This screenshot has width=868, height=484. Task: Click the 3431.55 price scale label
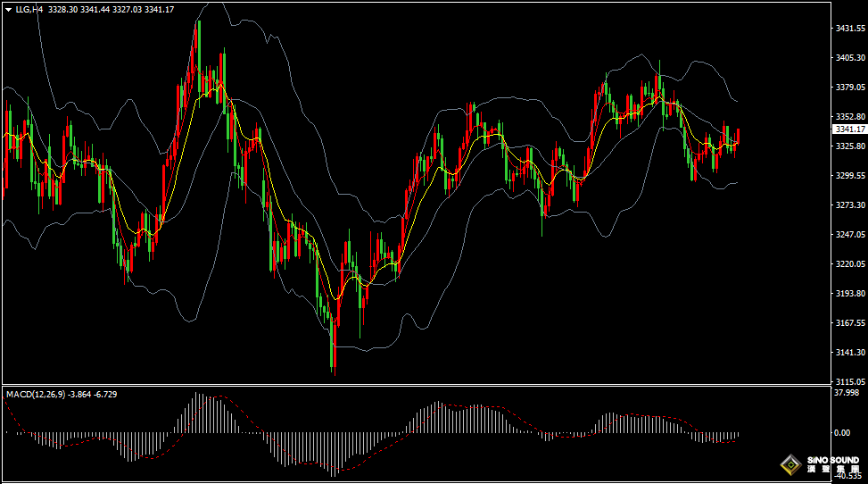(848, 29)
